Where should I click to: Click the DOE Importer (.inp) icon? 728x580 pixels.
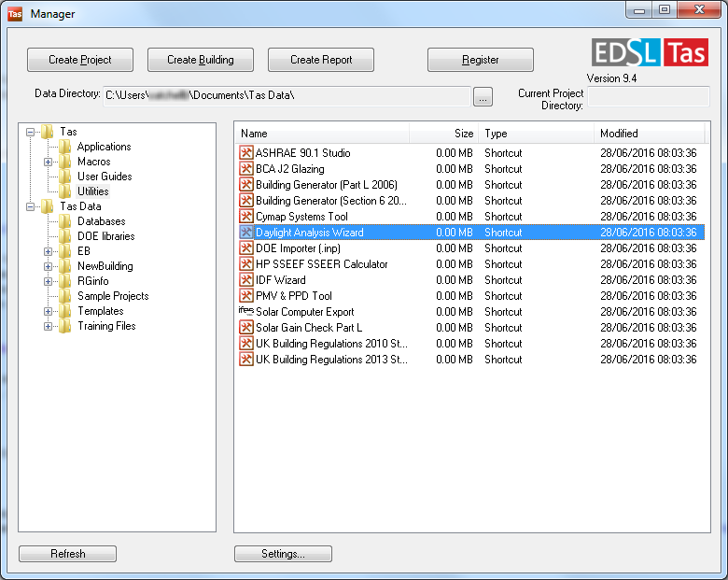(246, 248)
